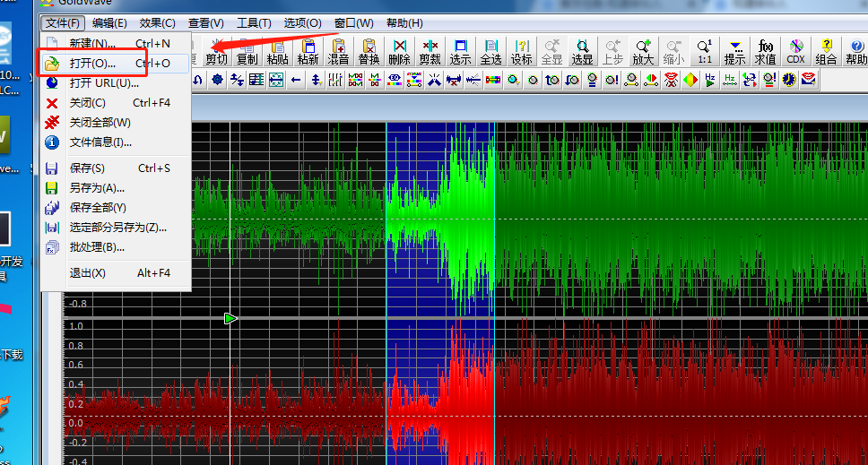Click the 混音 (mix) toolbar button

click(338, 51)
